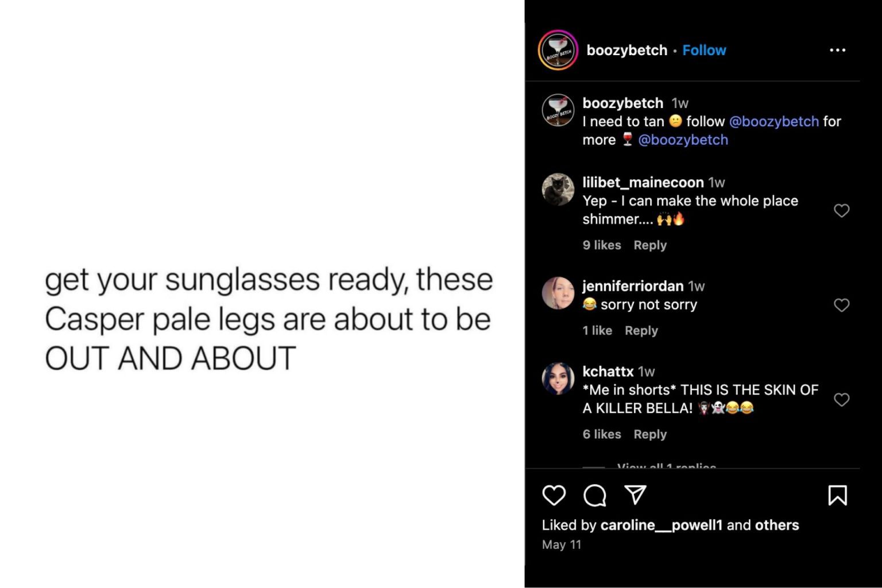Select the boozybetch username in the caption
The height and width of the screenshot is (588, 882).
(x=624, y=103)
